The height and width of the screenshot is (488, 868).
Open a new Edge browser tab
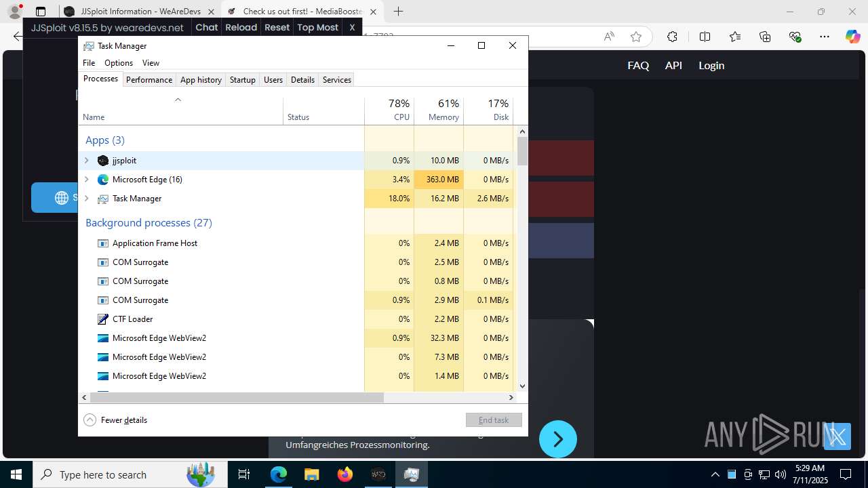coord(398,12)
